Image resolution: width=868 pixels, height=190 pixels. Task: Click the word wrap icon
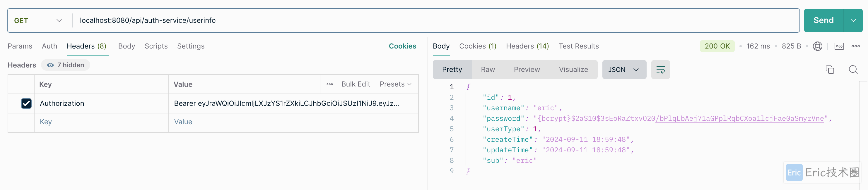660,70
